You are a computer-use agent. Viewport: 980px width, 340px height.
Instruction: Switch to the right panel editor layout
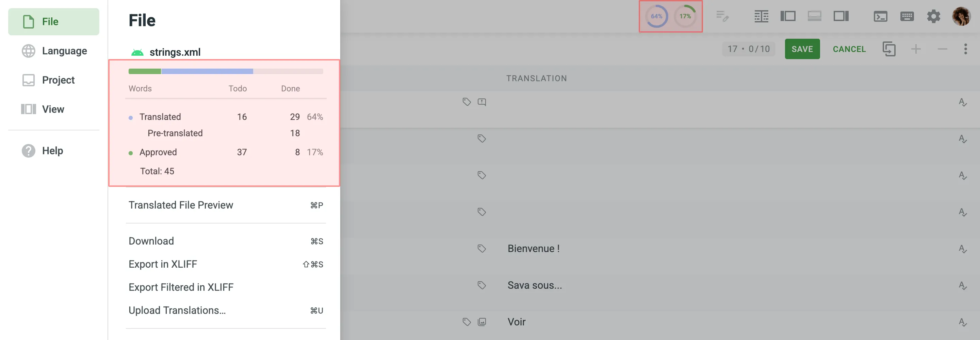click(841, 16)
